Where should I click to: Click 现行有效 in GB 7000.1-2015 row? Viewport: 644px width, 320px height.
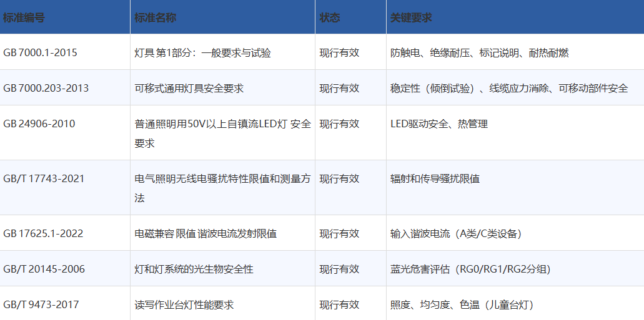tap(340, 53)
